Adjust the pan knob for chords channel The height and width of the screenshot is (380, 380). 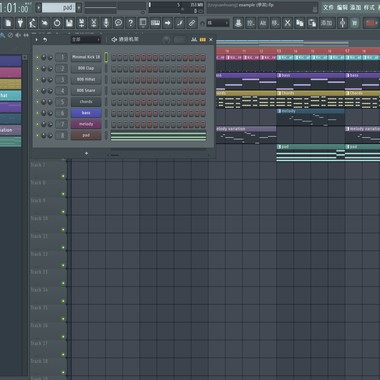pos(44,102)
